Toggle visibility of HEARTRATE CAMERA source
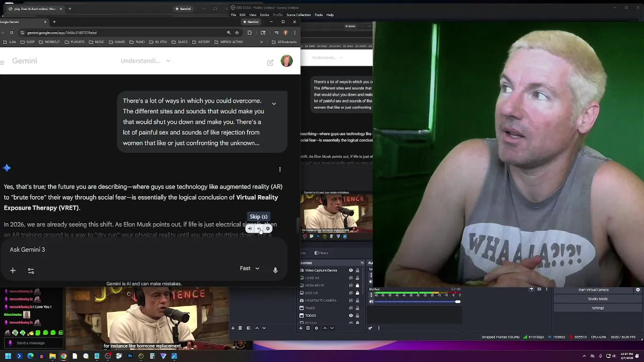Viewport: 644px width, 362px height. pos(351,301)
